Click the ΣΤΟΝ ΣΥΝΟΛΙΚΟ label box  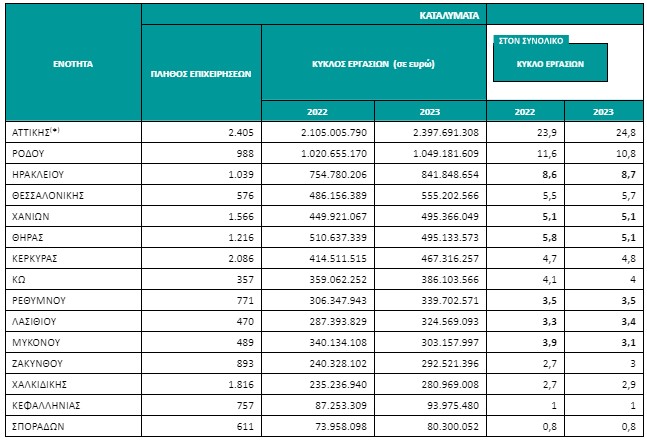pos(530,41)
